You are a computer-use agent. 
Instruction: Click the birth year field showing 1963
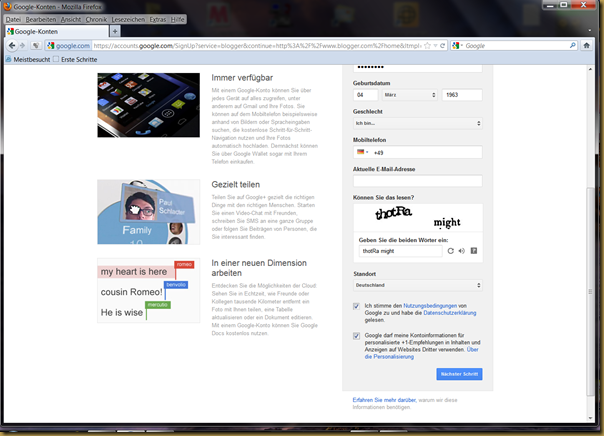[462, 95]
